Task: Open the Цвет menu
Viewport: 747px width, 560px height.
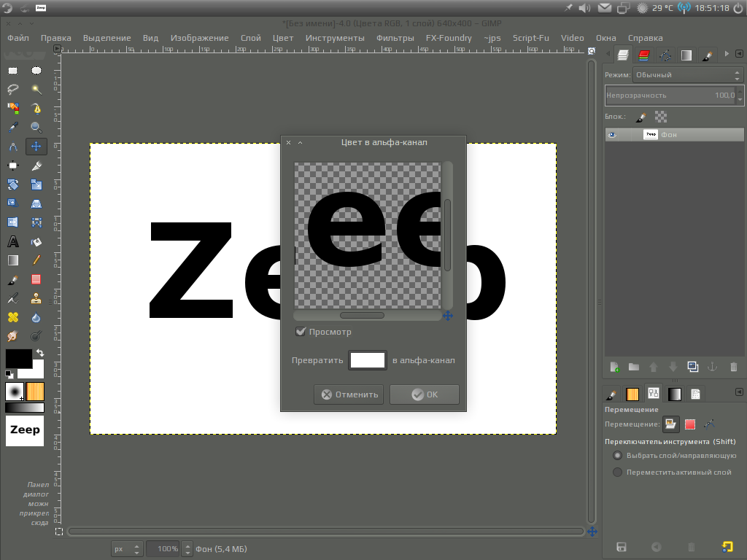Action: click(x=283, y=38)
